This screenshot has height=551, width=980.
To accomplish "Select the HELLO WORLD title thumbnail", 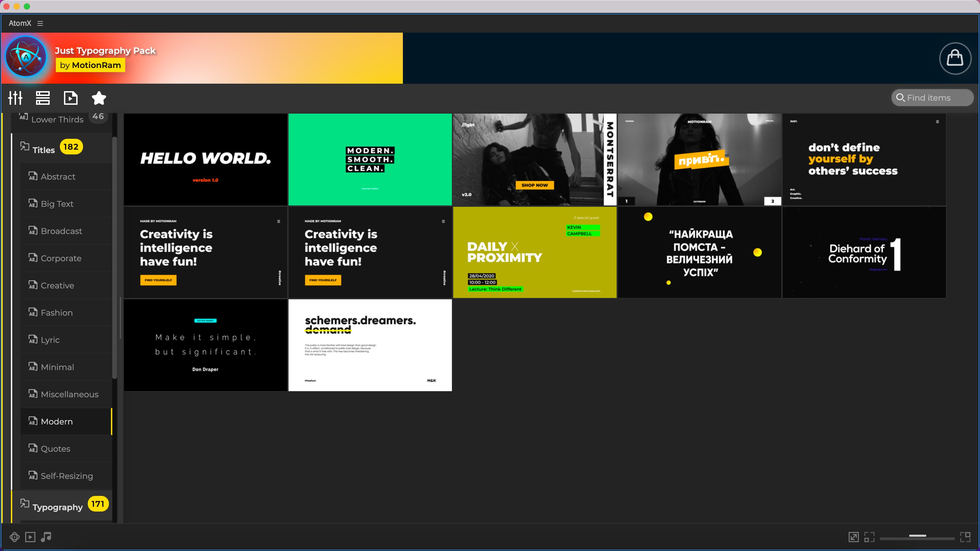I will (206, 159).
